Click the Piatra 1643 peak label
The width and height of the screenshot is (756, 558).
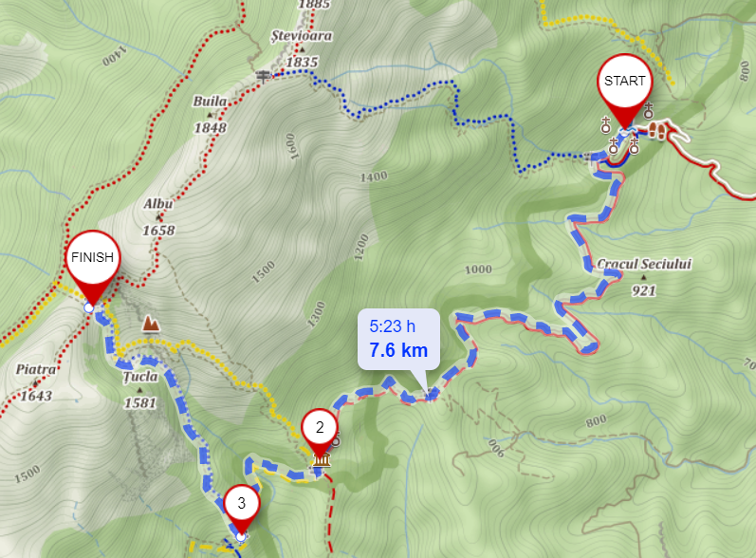click(36, 382)
